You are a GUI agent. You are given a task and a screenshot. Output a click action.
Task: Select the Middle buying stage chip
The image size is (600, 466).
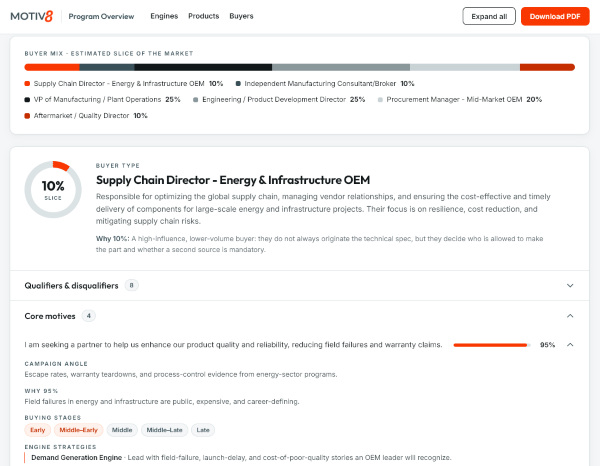pyautogui.click(x=122, y=430)
